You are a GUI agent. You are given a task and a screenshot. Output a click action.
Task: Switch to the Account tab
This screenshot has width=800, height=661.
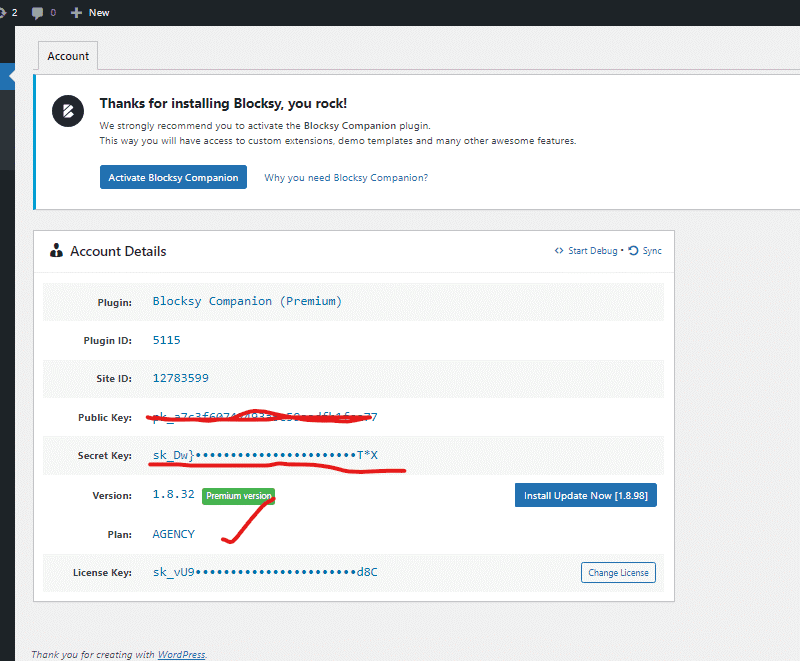coord(68,56)
